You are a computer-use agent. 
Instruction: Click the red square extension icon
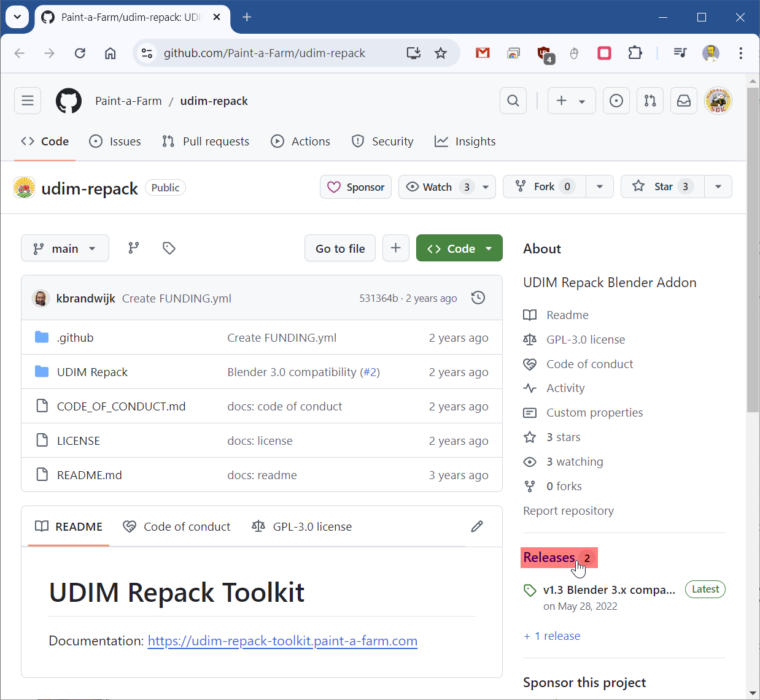coord(605,53)
